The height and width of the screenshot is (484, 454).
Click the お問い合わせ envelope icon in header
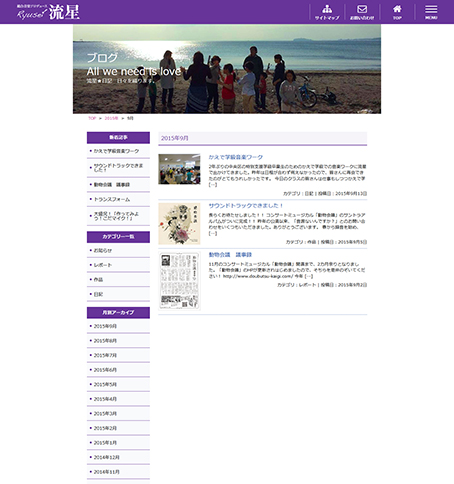tap(362, 12)
